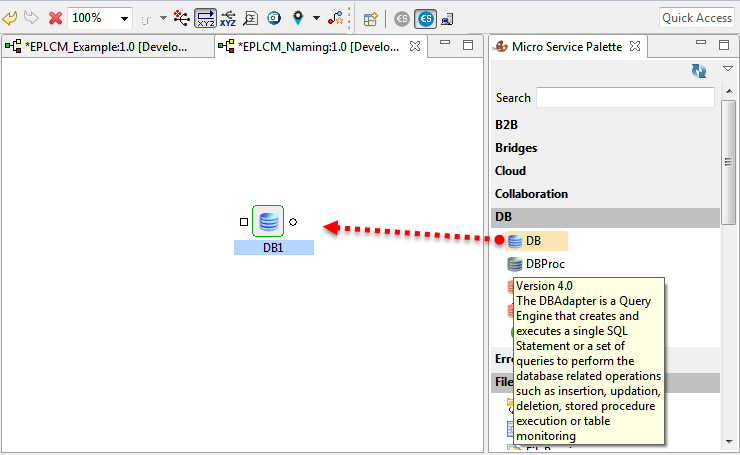This screenshot has height=455, width=740.
Task: Click the undo arrow icon
Action: click(x=10, y=18)
